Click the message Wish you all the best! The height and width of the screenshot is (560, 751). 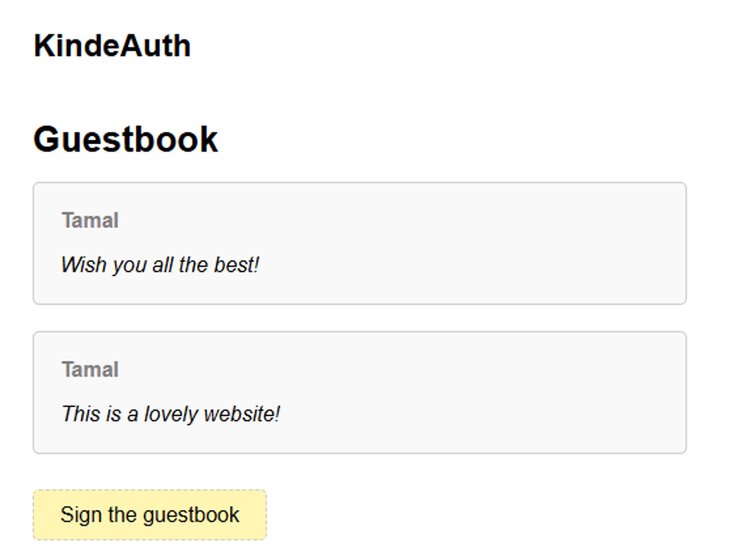[160, 264]
